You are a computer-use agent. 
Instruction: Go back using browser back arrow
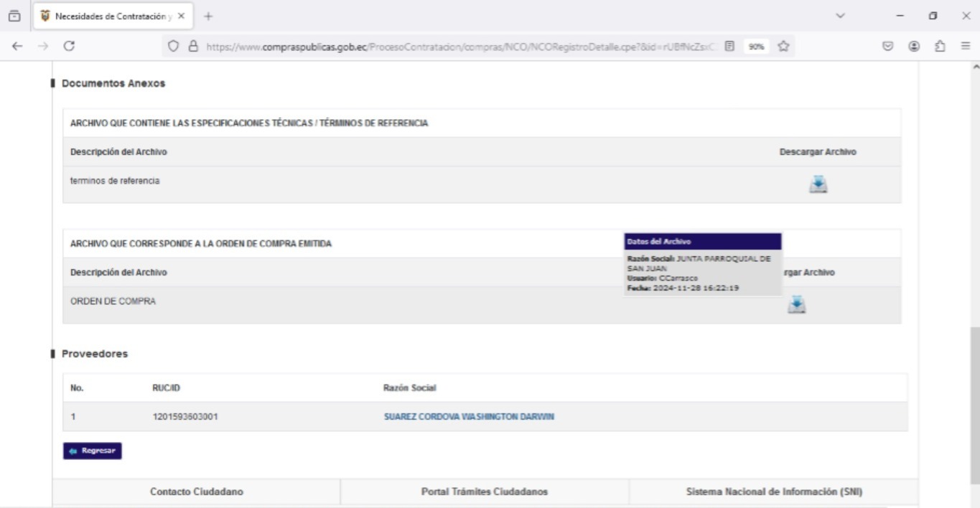[x=17, y=46]
